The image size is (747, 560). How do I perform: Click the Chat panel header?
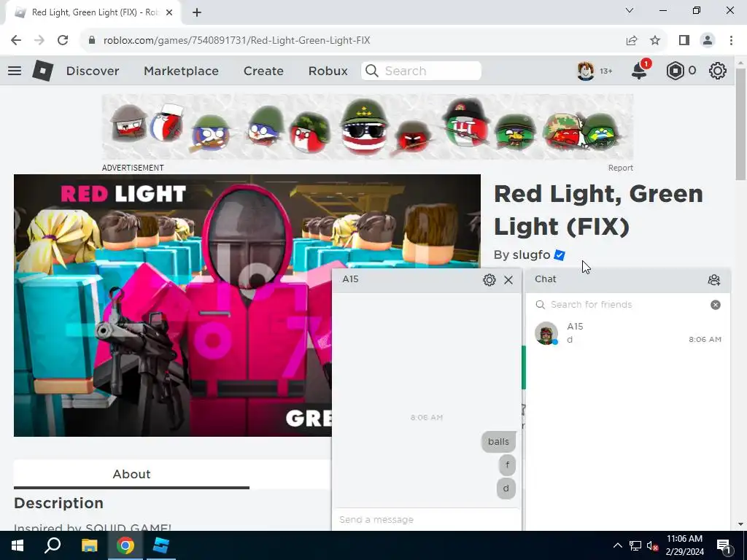(x=628, y=279)
